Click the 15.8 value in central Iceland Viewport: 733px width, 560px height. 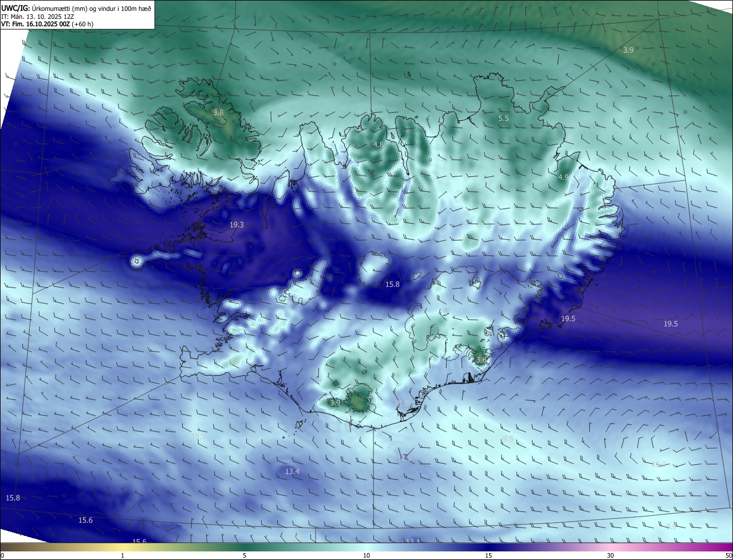(392, 284)
